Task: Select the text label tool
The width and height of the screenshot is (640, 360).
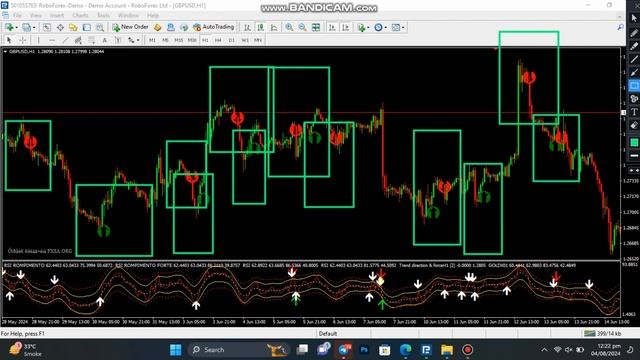Action: click(x=118, y=40)
